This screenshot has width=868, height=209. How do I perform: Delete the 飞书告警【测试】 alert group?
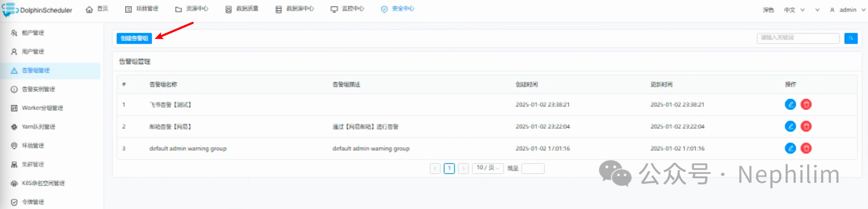pyautogui.click(x=806, y=104)
